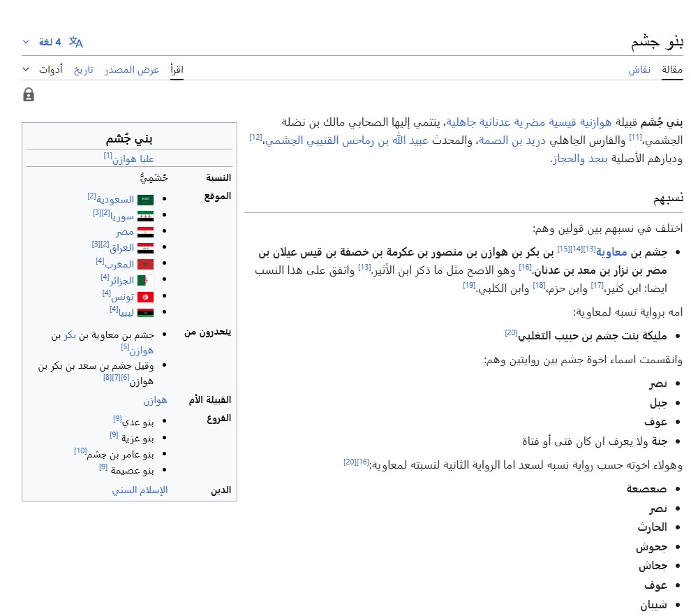
Task: Click the Libya flag icon
Action: click(145, 313)
